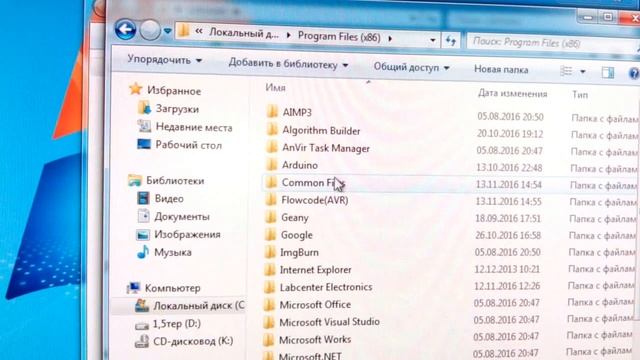Change view with the view icon
This screenshot has width=640, height=360.
point(567,71)
